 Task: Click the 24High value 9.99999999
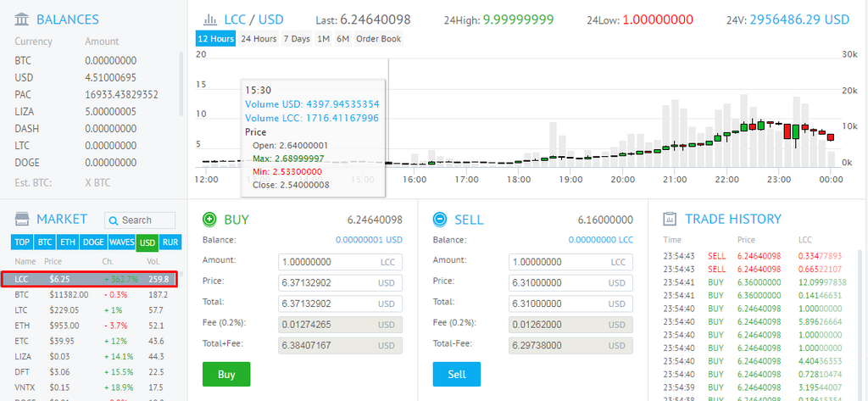click(517, 20)
